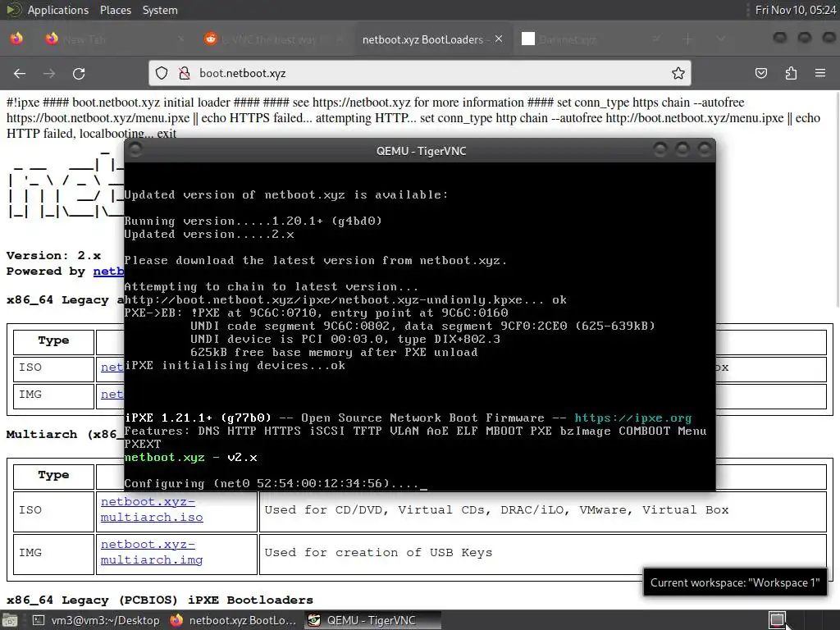Image resolution: width=840 pixels, height=630 pixels.
Task: Open the Pocket save icon
Action: [x=761, y=73]
